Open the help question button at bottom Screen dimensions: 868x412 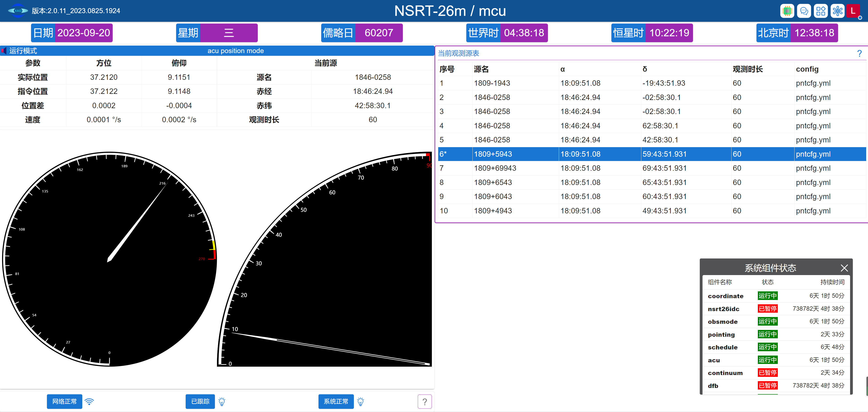click(x=425, y=401)
